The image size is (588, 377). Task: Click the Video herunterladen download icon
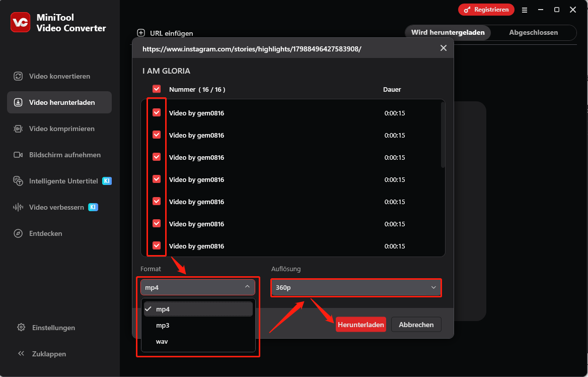pyautogui.click(x=18, y=102)
